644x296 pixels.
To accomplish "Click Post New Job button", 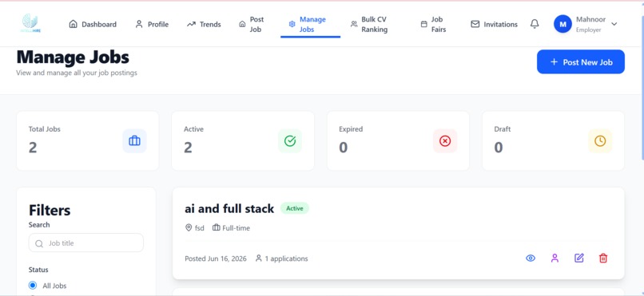I will click(581, 62).
